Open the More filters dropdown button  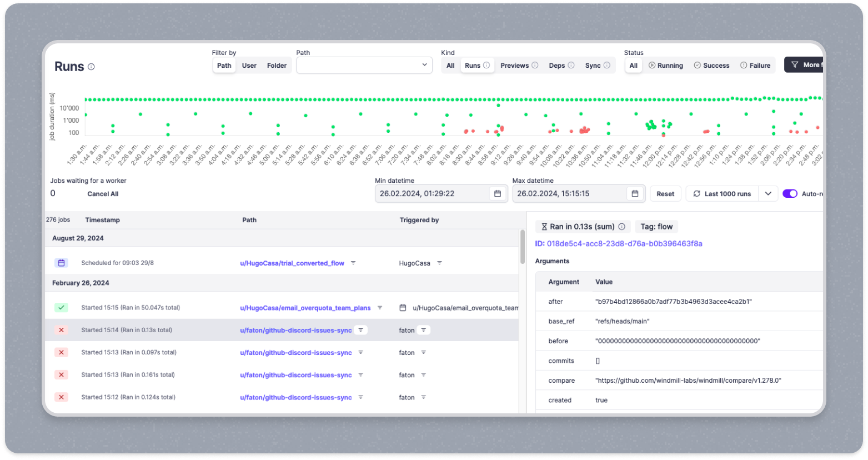pyautogui.click(x=804, y=65)
